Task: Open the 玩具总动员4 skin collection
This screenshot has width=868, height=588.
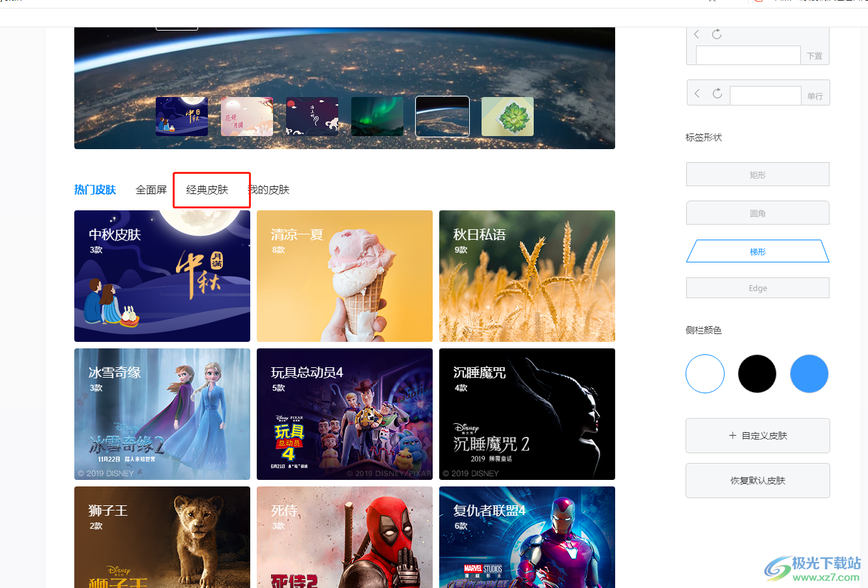Action: 345,414
